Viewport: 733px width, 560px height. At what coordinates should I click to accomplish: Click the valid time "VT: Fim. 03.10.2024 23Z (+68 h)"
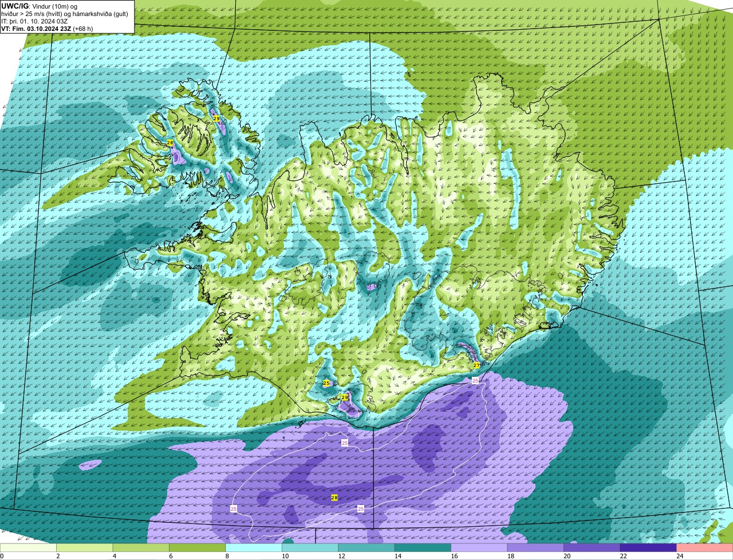(x=47, y=28)
